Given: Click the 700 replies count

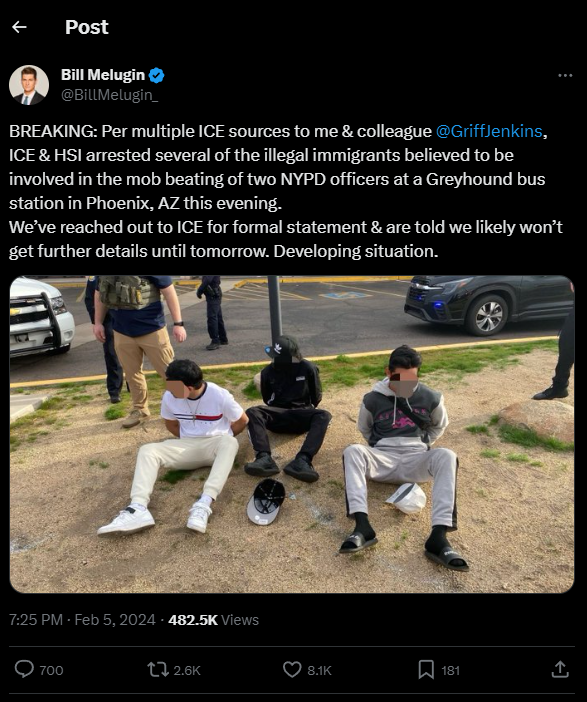Looking at the screenshot, I should pyautogui.click(x=51, y=670).
